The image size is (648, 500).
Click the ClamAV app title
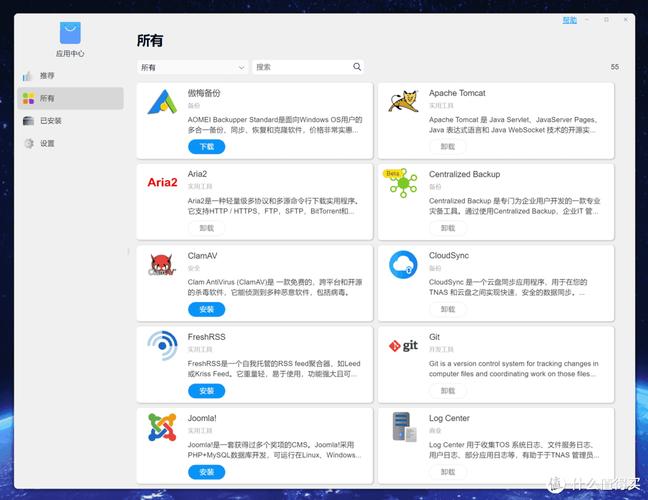point(202,255)
